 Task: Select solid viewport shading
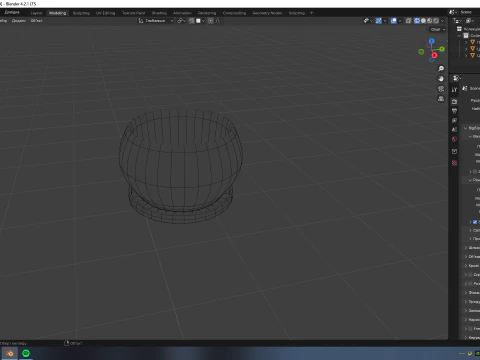pyautogui.click(x=423, y=21)
